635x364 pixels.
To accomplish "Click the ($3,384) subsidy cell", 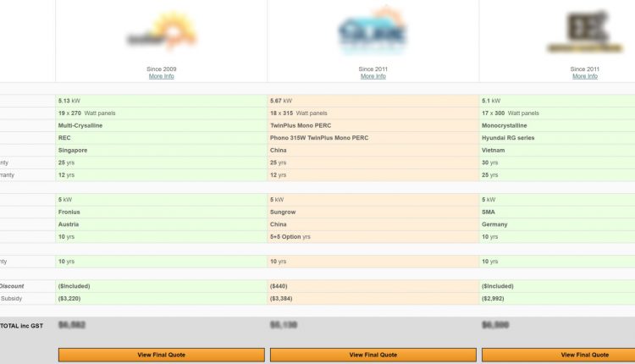I will click(373, 299).
